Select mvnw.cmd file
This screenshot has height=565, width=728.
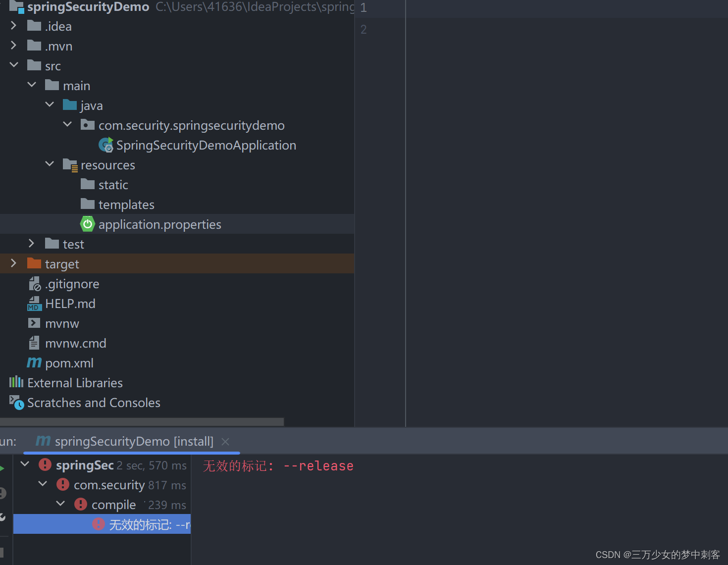click(76, 343)
